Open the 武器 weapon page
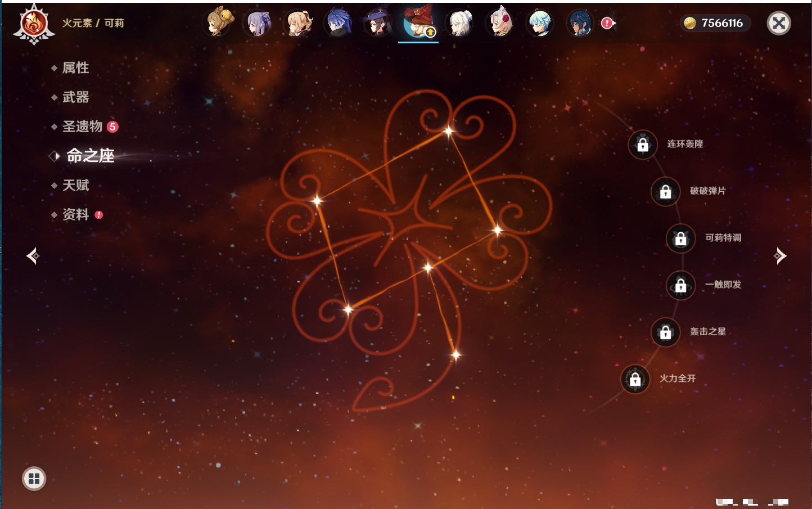 pos(75,97)
